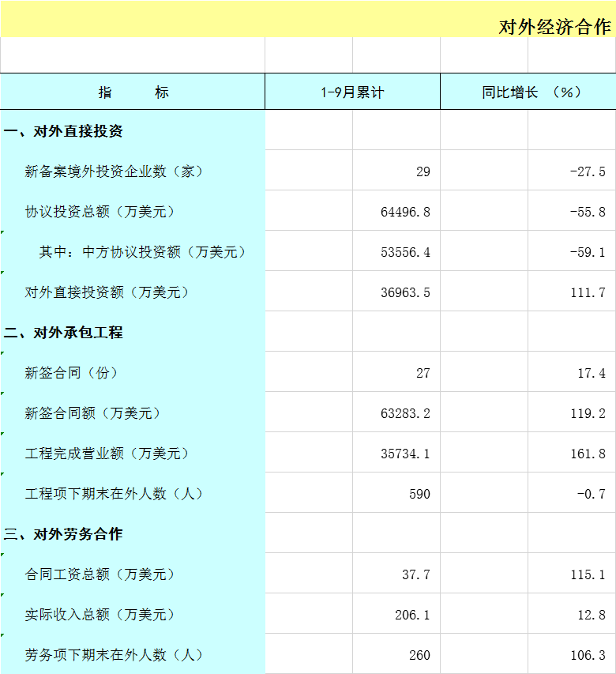This screenshot has height=674, width=616.
Task: Click the section heading 三、对外劳务合作
Action: point(64,534)
